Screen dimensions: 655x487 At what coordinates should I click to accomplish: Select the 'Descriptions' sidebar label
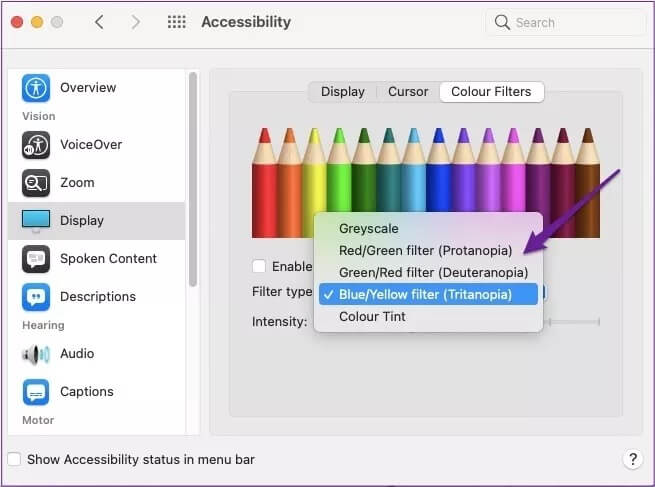coord(98,297)
